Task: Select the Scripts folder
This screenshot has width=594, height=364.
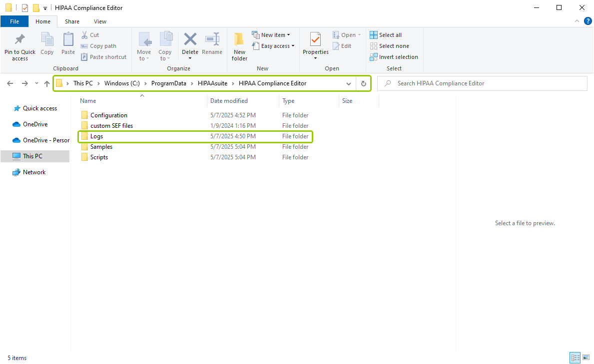Action: pos(195,157)
